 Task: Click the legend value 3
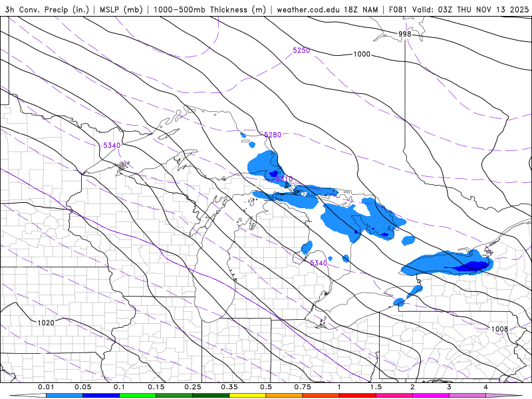tap(450, 387)
